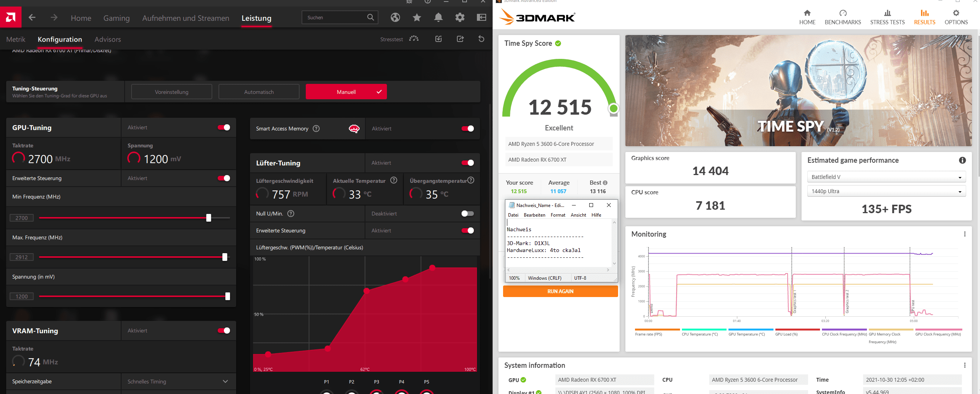Toggle the sidebar panel icon in Radeon Software

[481, 17]
